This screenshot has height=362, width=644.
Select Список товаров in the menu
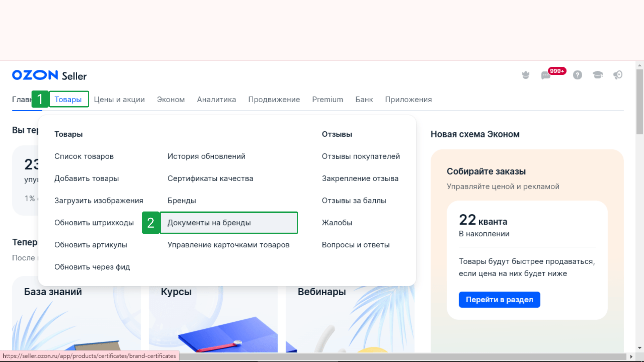84,156
